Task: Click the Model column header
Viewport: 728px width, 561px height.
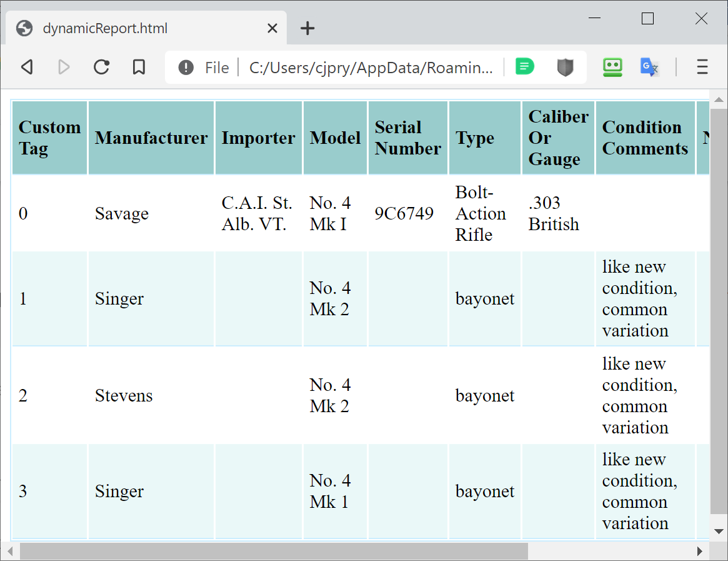Action: (335, 138)
